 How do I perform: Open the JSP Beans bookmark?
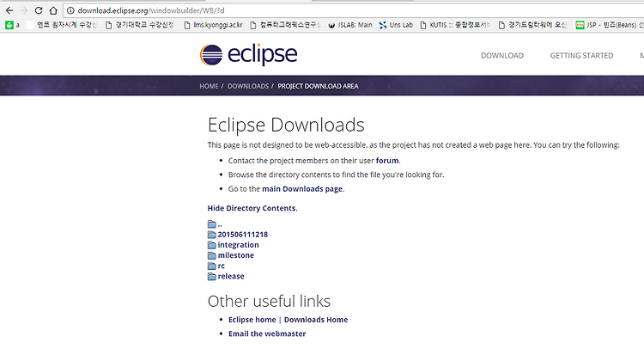tap(610, 25)
